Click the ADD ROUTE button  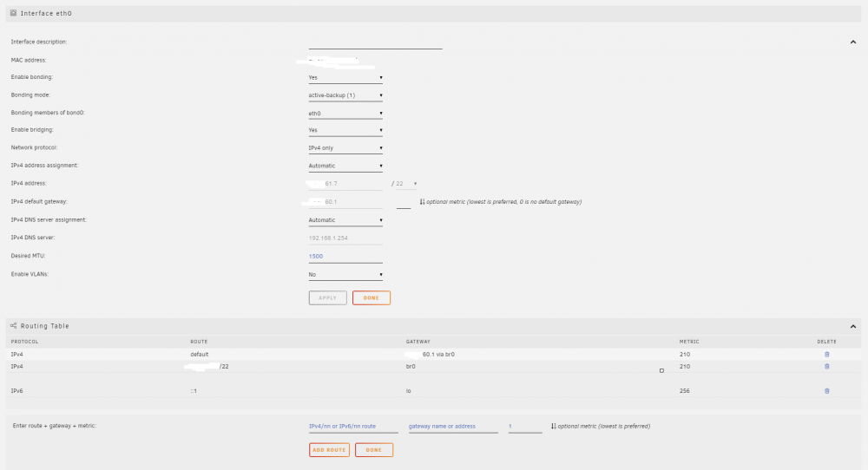tap(329, 450)
